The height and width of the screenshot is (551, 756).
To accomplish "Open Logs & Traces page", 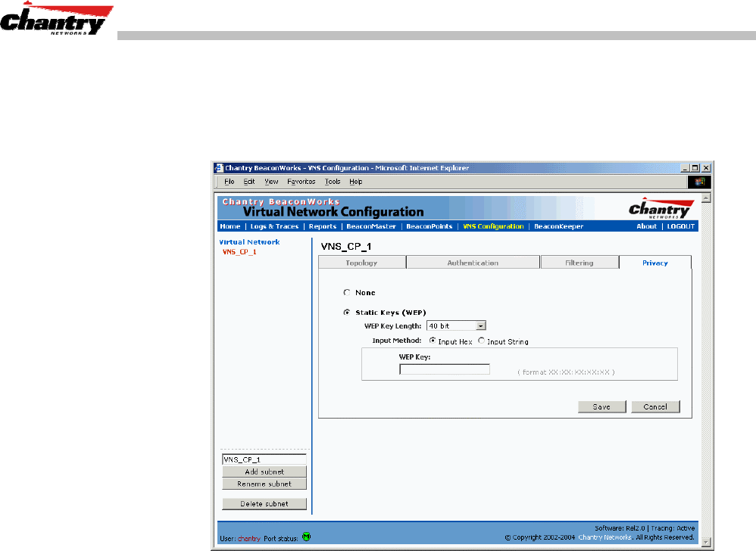I will 274,226.
